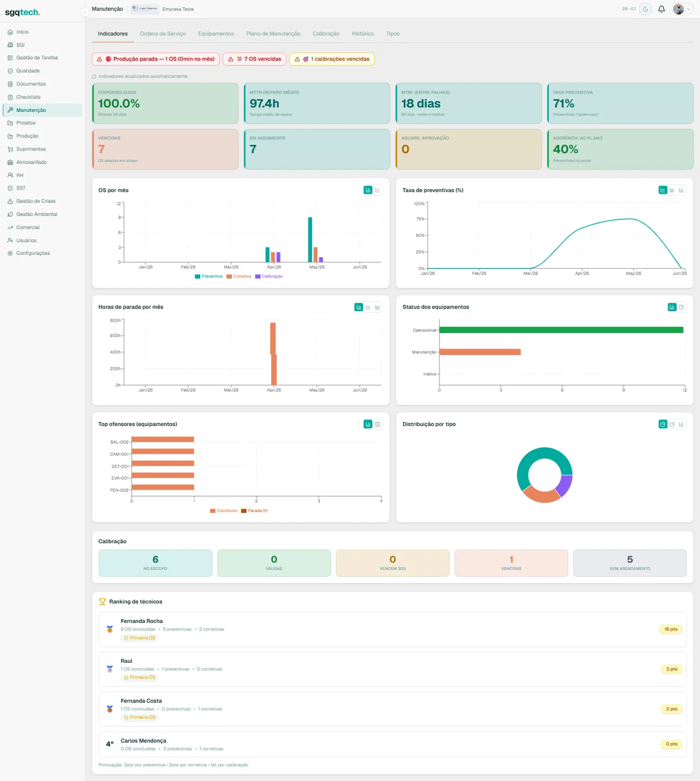Viewport: 700px width, 781px height.
Task: Open the Vencidas calibration card
Action: 511,563
